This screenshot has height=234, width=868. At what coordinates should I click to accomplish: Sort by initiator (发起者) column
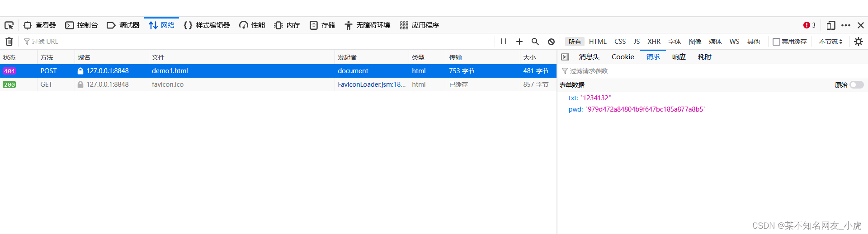pos(372,57)
